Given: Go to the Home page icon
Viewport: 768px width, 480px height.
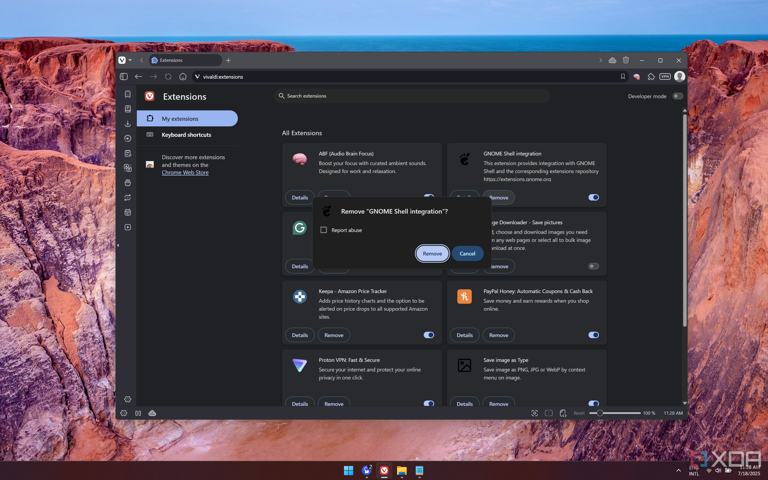Looking at the screenshot, I should click(183, 76).
